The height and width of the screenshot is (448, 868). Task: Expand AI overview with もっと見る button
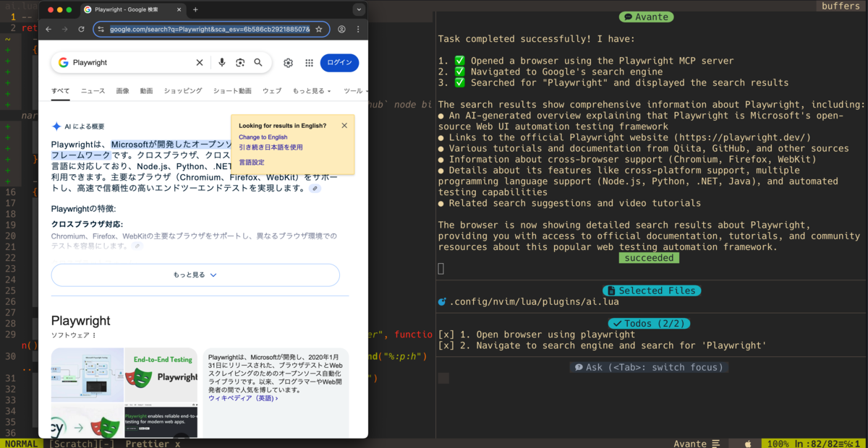point(195,275)
